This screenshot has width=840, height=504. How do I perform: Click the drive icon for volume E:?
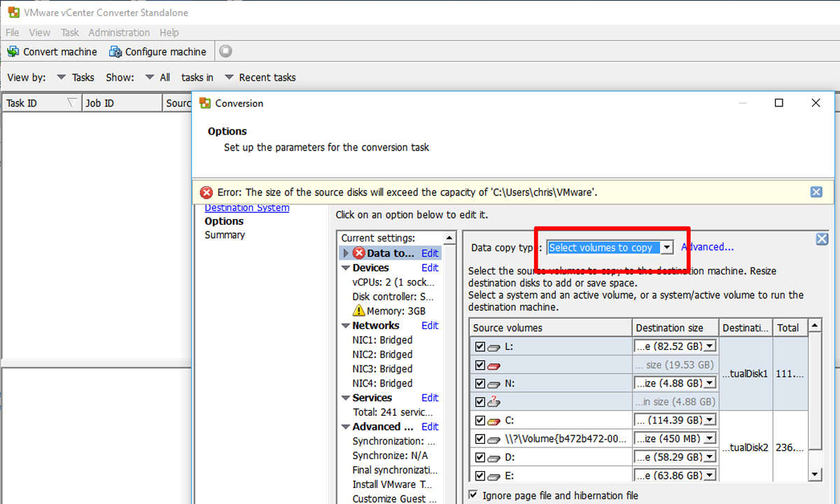[494, 475]
